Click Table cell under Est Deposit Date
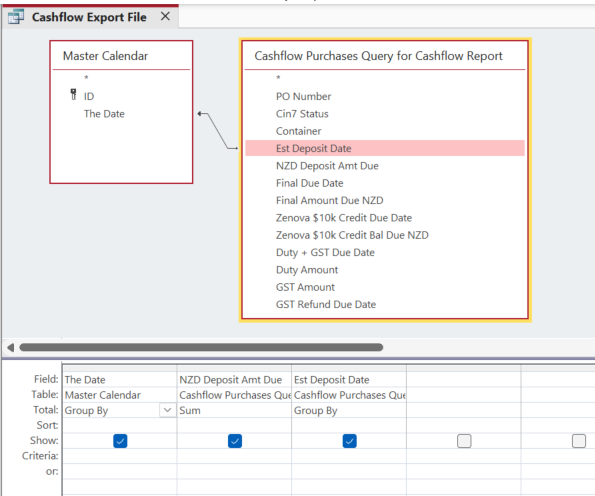 click(x=349, y=395)
